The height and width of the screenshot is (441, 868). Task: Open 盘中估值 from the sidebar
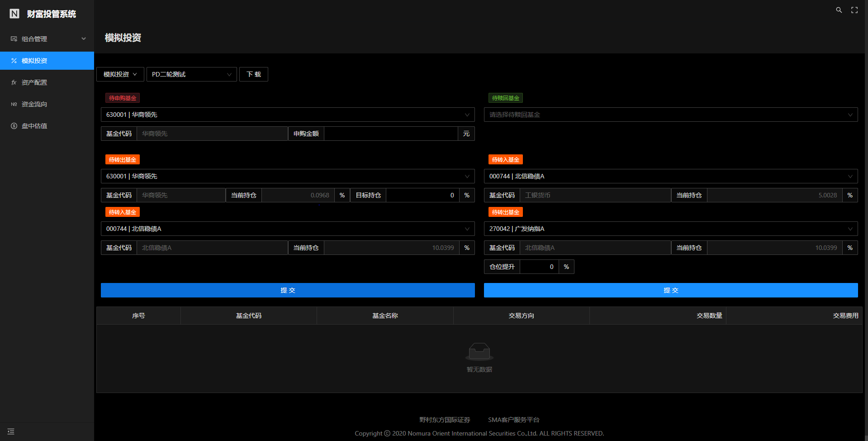[x=14, y=125]
